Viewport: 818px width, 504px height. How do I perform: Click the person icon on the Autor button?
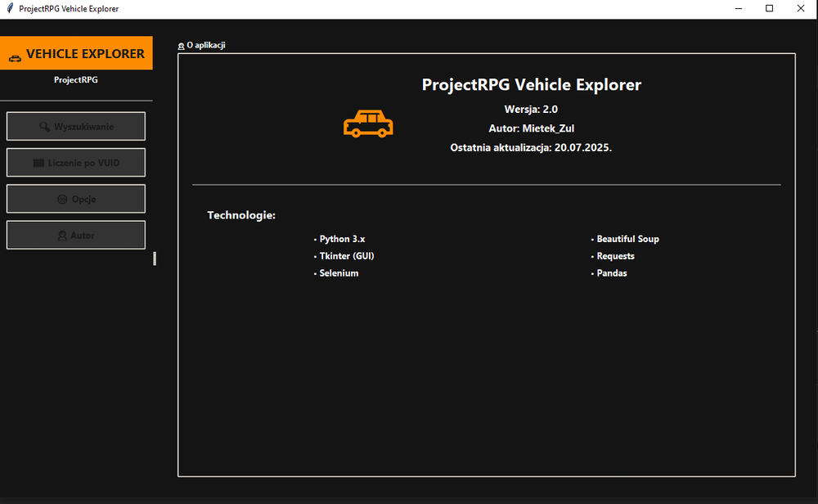[x=62, y=236]
